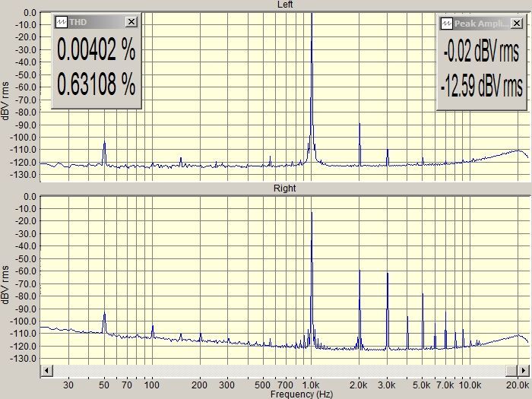532x399 pixels.
Task: Click the Left plot dBV rms label
Action: [5, 101]
